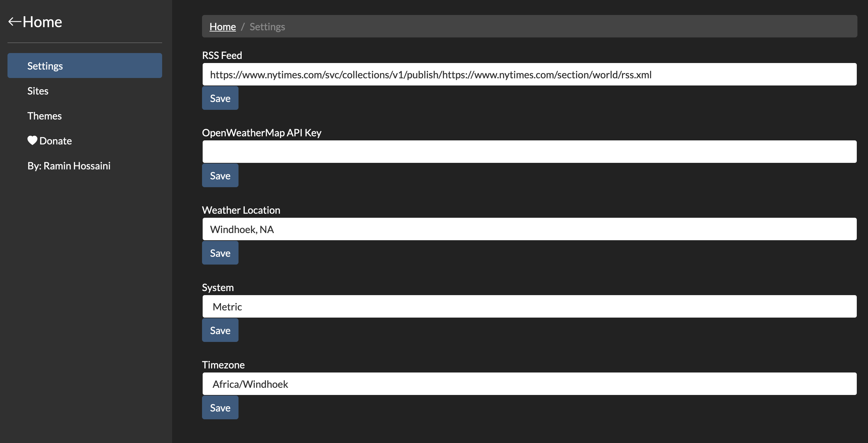
Task: Save the OpenWeatherMap API Key
Action: 220,175
